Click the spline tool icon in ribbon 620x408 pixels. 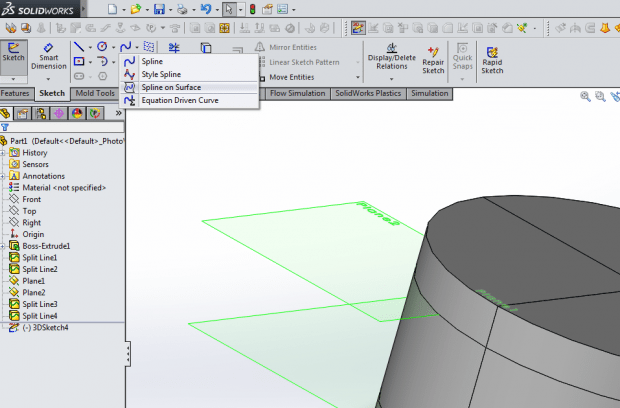tap(126, 47)
